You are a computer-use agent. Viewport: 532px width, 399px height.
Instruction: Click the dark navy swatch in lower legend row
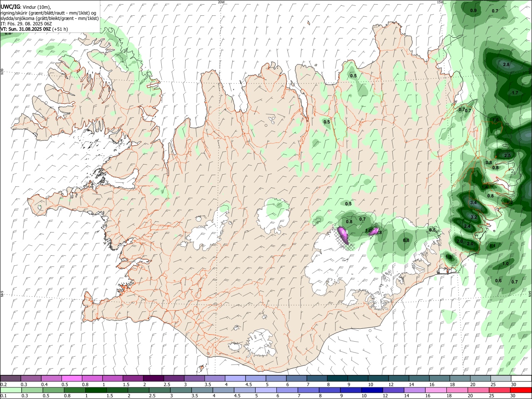[x=372, y=390]
